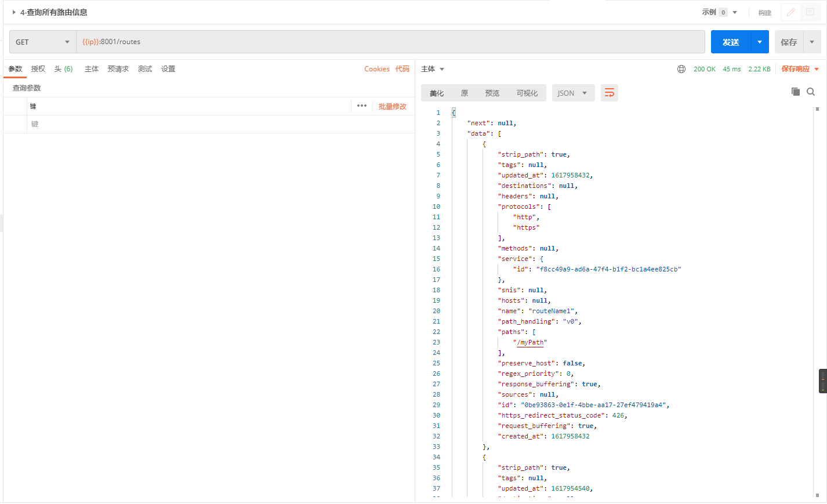Select the 原 raw view
Viewport: 827px width, 504px height.
coord(465,93)
